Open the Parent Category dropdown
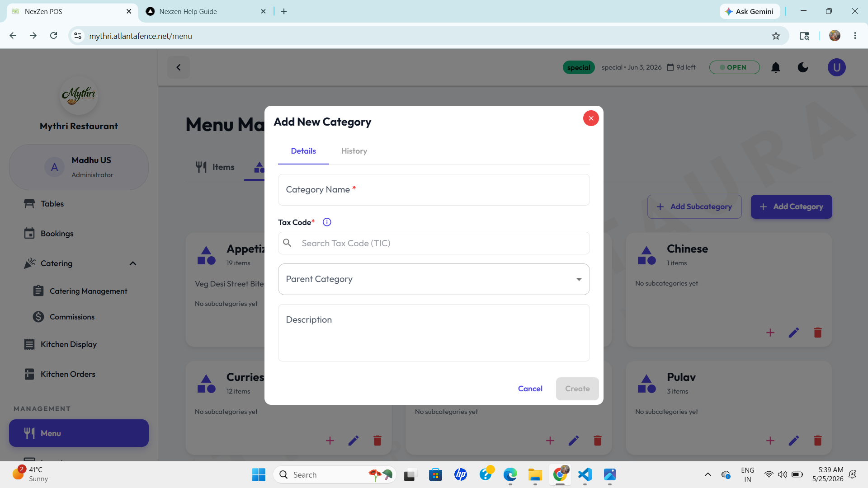This screenshot has width=868, height=488. click(434, 279)
